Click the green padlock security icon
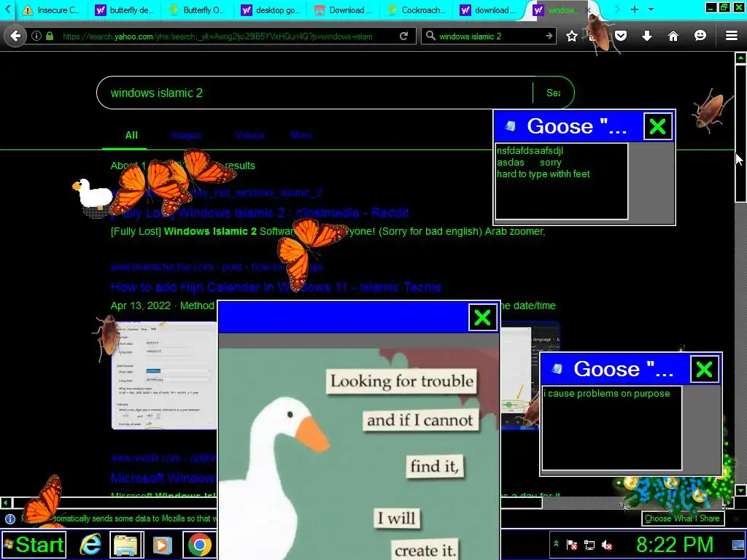The image size is (747, 560). (x=50, y=36)
